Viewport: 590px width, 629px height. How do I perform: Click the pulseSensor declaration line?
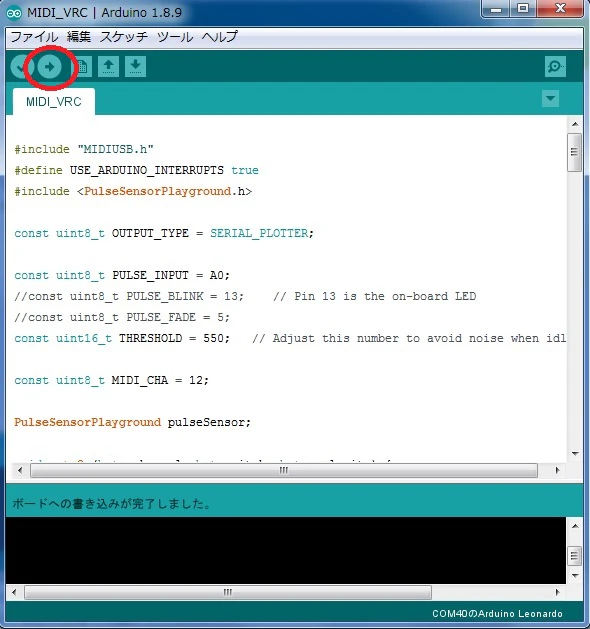pos(132,422)
